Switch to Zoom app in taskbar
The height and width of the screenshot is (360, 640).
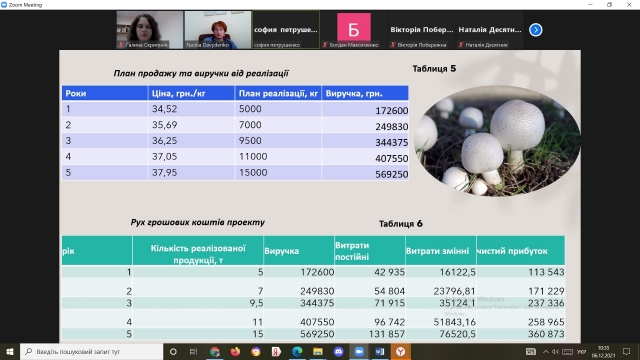coord(359,351)
